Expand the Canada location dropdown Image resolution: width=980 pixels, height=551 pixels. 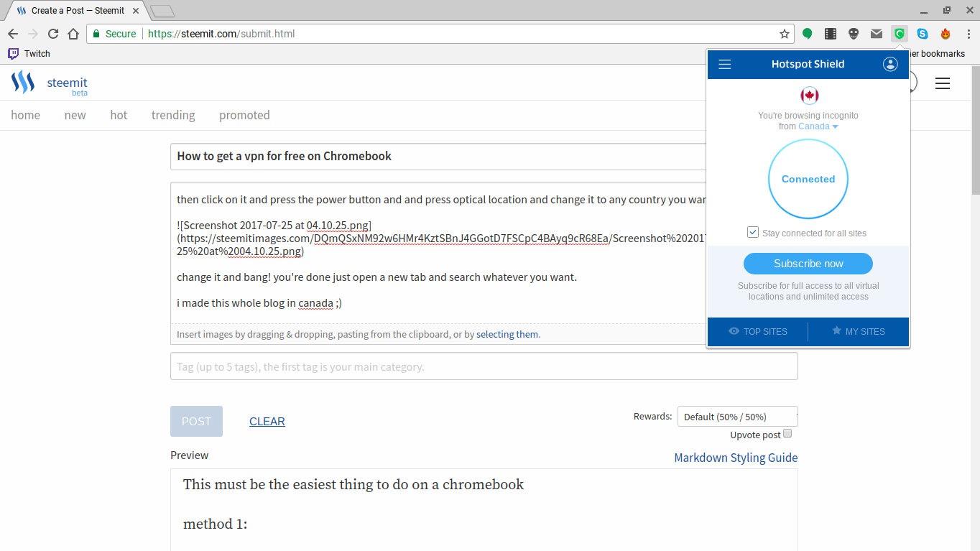tap(818, 126)
